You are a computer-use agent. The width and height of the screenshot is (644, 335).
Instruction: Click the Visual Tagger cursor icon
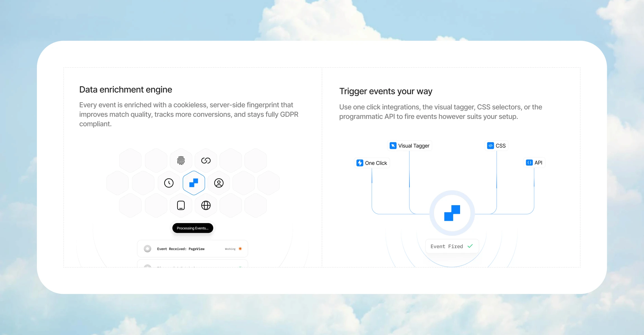tap(392, 145)
